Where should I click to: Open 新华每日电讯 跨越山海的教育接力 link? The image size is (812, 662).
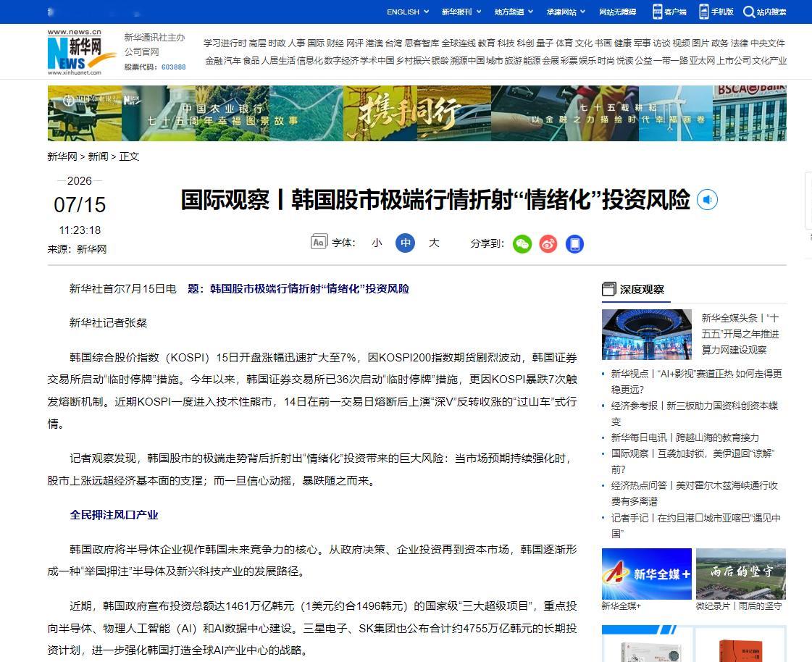point(685,437)
